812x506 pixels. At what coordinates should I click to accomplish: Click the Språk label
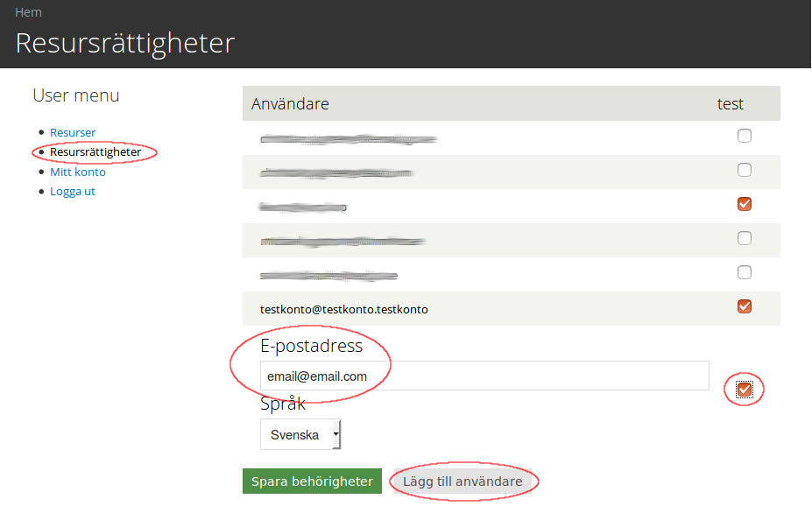[x=283, y=404]
